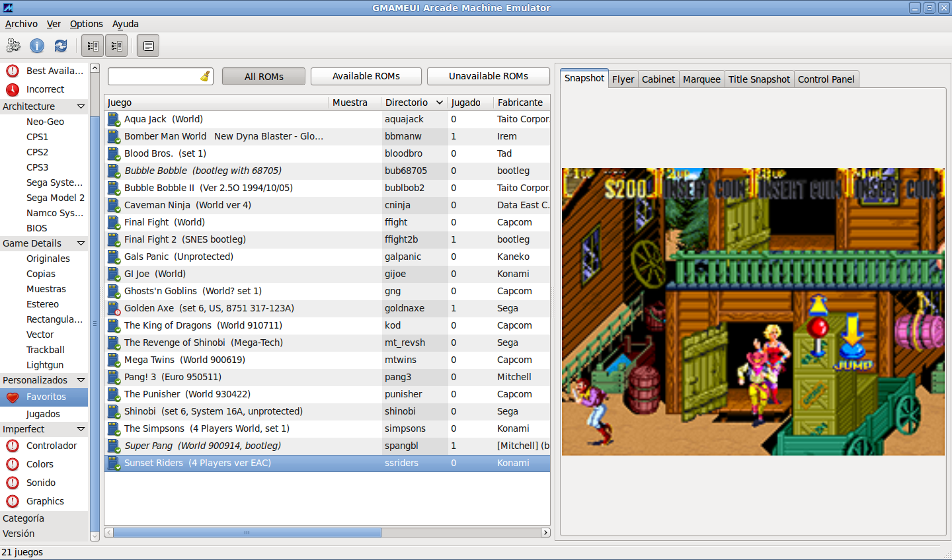
Task: Click the ROM icon of Aqua Jack
Action: 114,120
